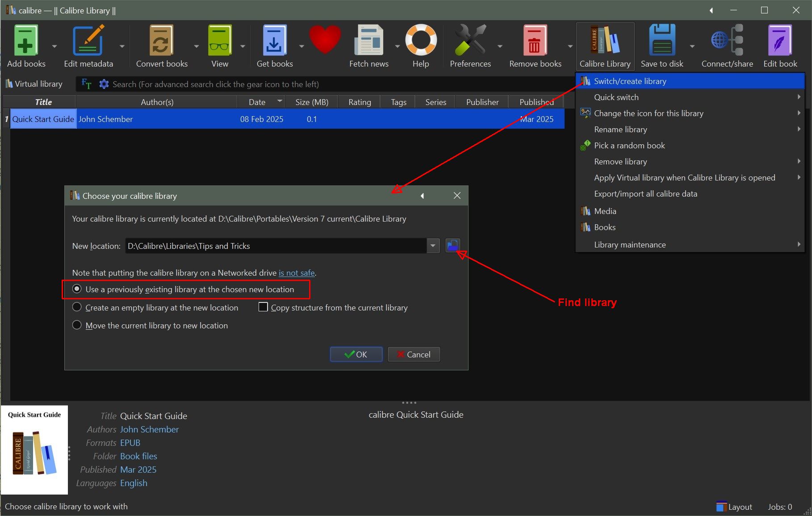The image size is (812, 516).
Task: Expand the View dropdown arrow
Action: [243, 46]
